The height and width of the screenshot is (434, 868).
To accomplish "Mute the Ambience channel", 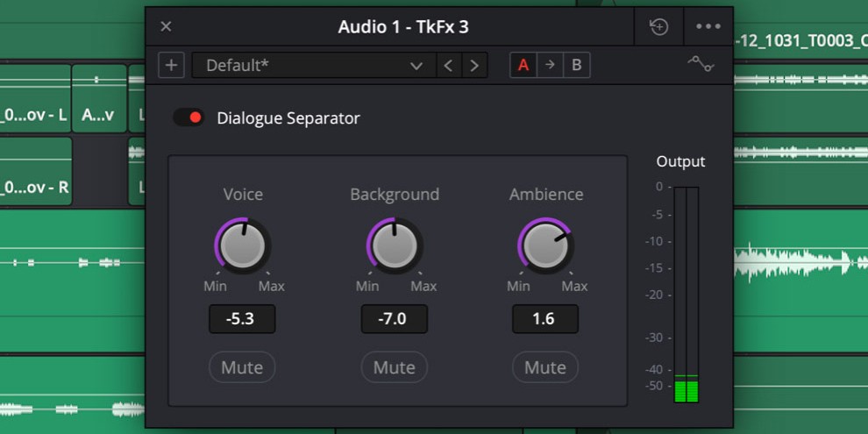I will [544, 367].
